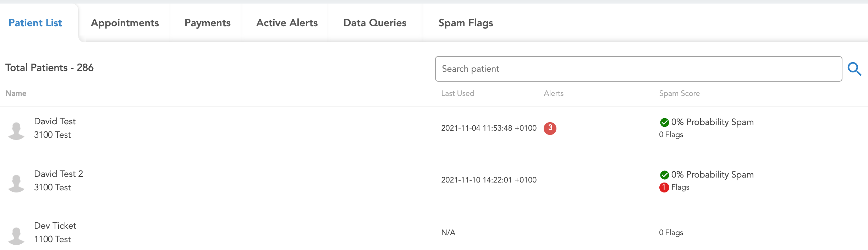
Task: Switch to the Appointments tab
Action: click(x=125, y=23)
